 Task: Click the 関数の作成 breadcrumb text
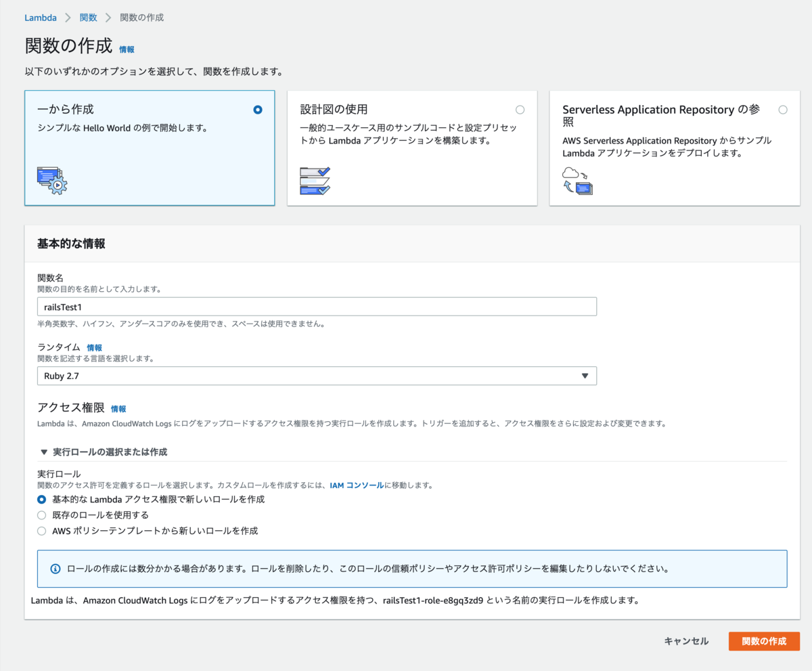141,18
